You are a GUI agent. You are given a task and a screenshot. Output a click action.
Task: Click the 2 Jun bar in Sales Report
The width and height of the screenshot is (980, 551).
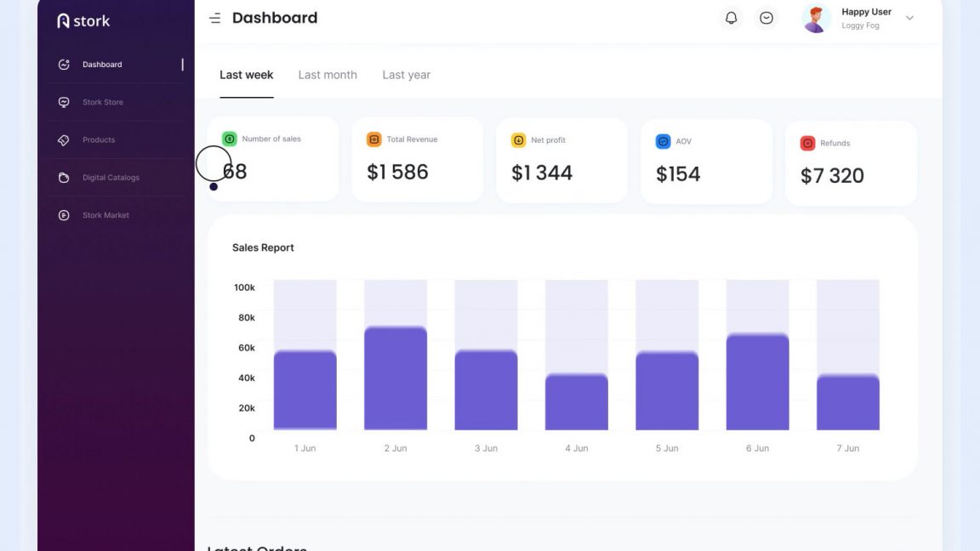click(x=395, y=377)
